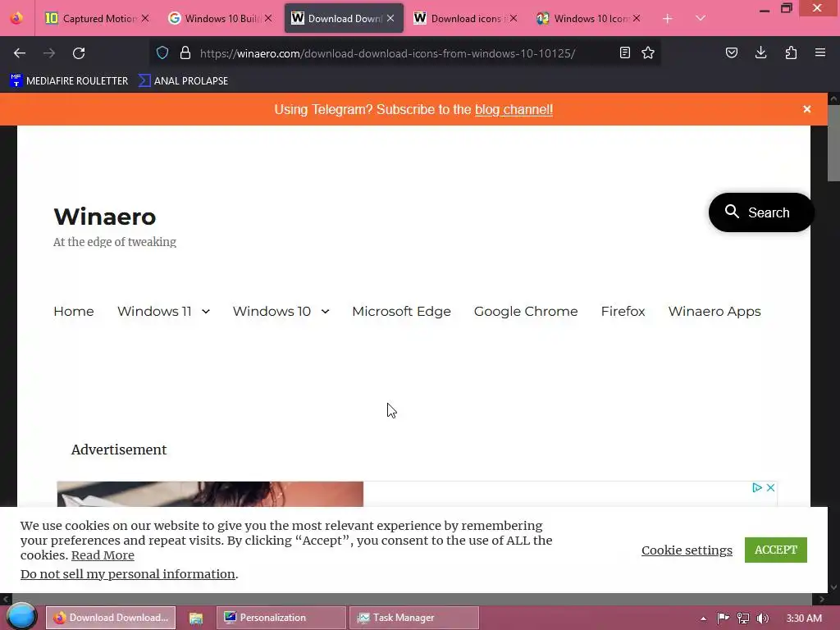The width and height of the screenshot is (840, 630).
Task: Click the forward navigation arrow
Action: (49, 53)
